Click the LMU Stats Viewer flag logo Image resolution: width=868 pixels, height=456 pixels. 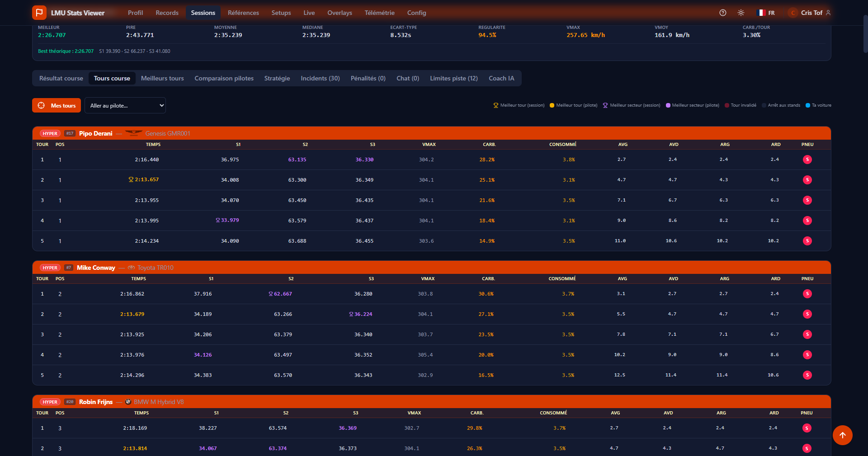coord(39,13)
